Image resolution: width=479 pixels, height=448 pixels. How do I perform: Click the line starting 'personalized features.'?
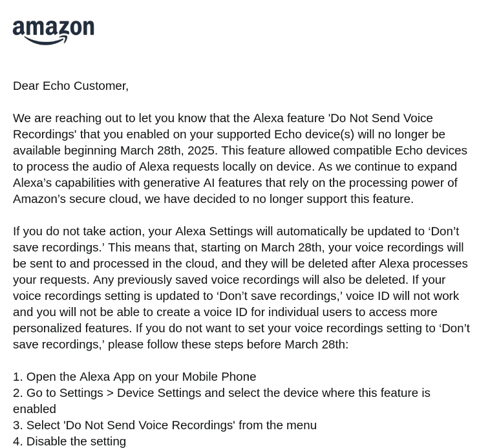click(x=241, y=328)
